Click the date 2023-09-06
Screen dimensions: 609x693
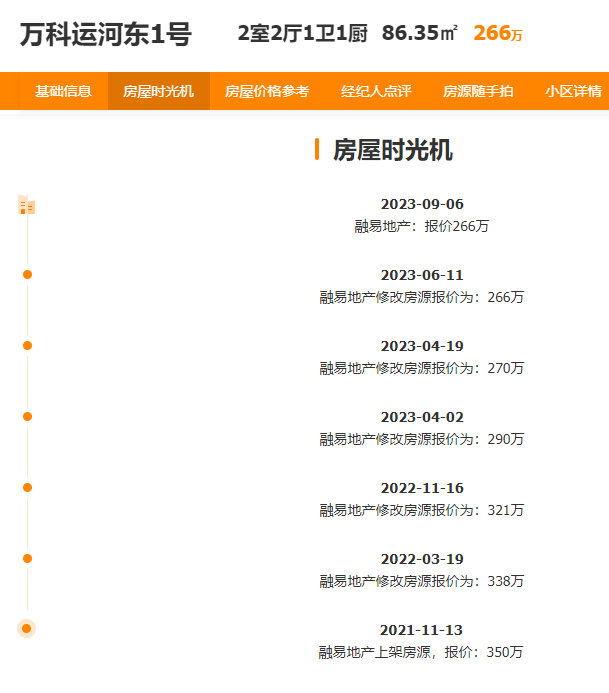422,204
